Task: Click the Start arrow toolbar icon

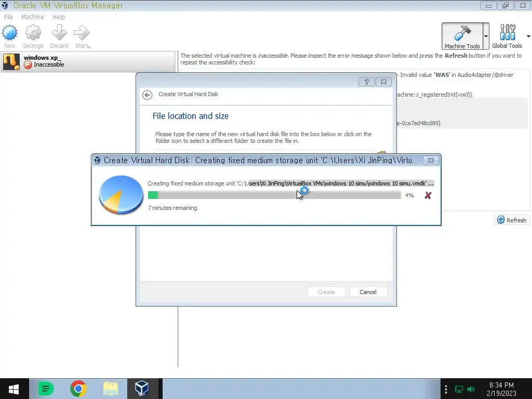Action: (82, 33)
